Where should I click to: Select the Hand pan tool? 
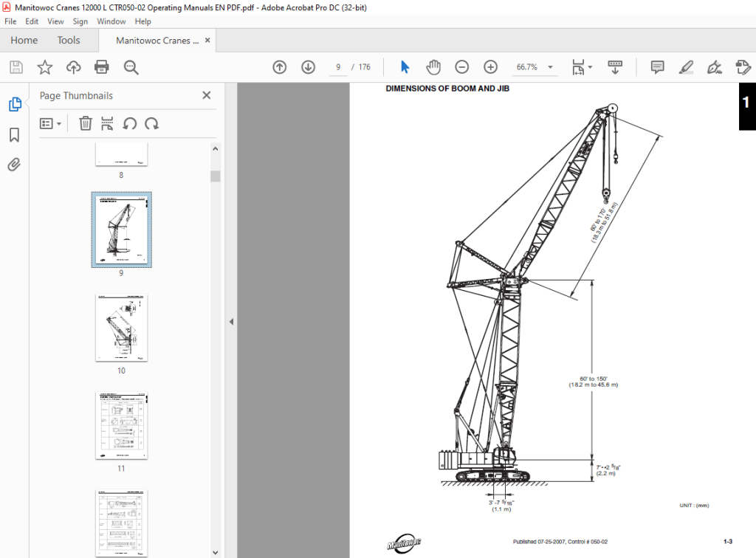coord(433,67)
